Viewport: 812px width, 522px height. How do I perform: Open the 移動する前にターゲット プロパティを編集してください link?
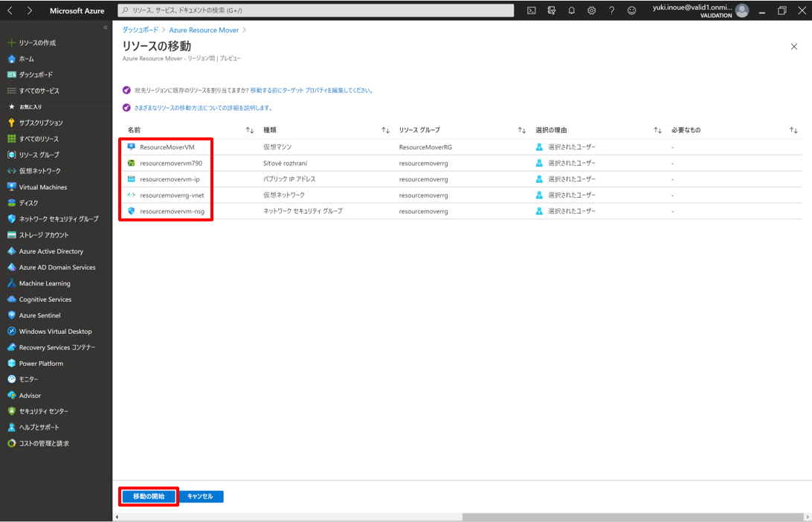(312, 91)
